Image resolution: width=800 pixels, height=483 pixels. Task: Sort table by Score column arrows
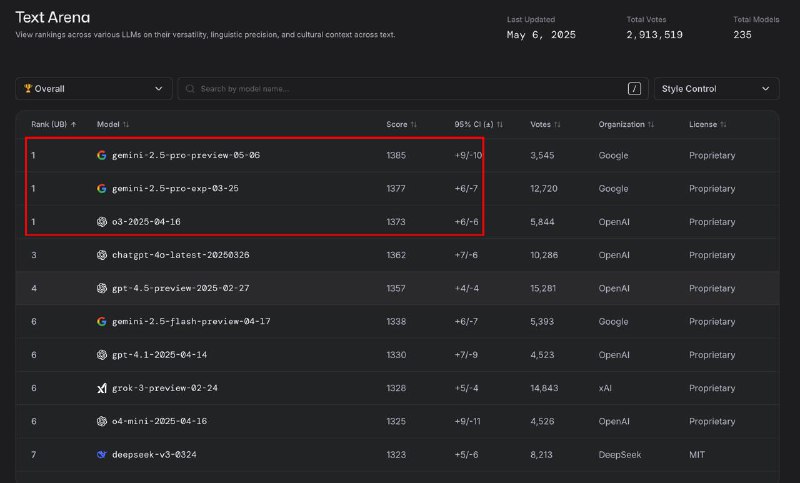tap(414, 124)
